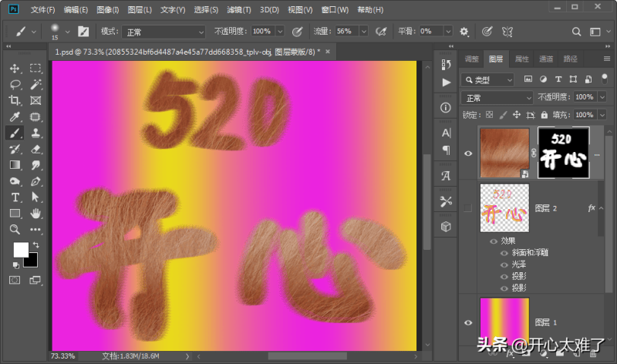617x364 pixels.
Task: Toggle visibility of 斜面和浮雕 effect
Action: click(x=504, y=252)
